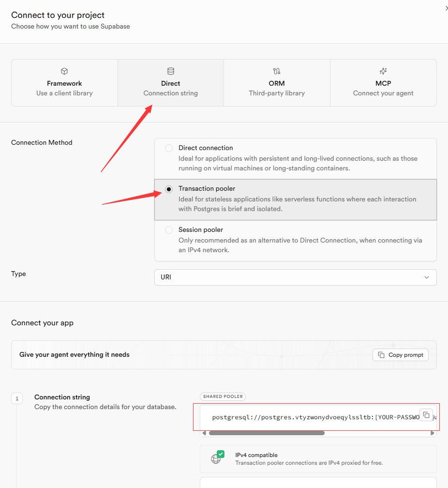Click the Direct database icon
The image size is (448, 488).
point(171,71)
